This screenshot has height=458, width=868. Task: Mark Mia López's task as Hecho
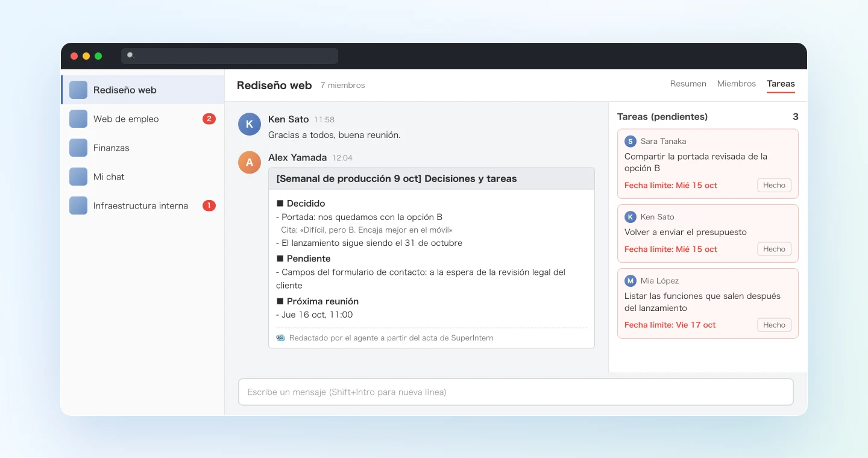click(x=774, y=325)
